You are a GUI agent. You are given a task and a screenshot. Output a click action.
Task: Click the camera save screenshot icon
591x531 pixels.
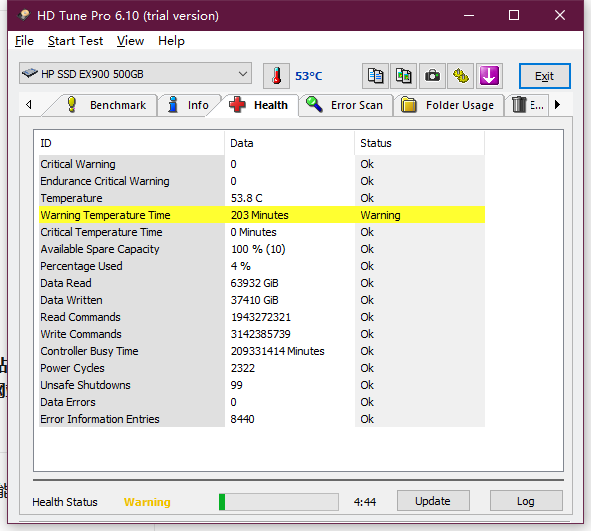[432, 76]
